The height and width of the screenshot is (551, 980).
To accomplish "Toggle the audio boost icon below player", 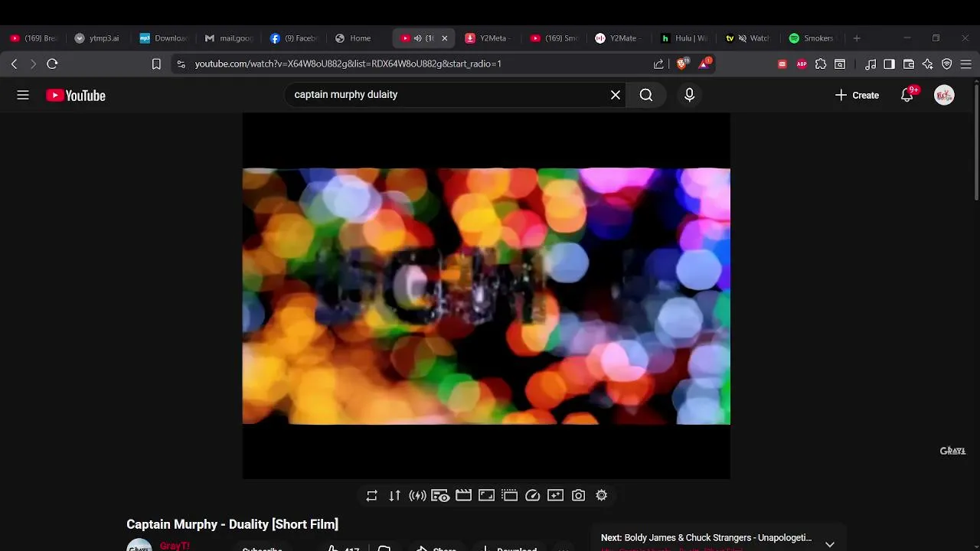I will point(417,496).
